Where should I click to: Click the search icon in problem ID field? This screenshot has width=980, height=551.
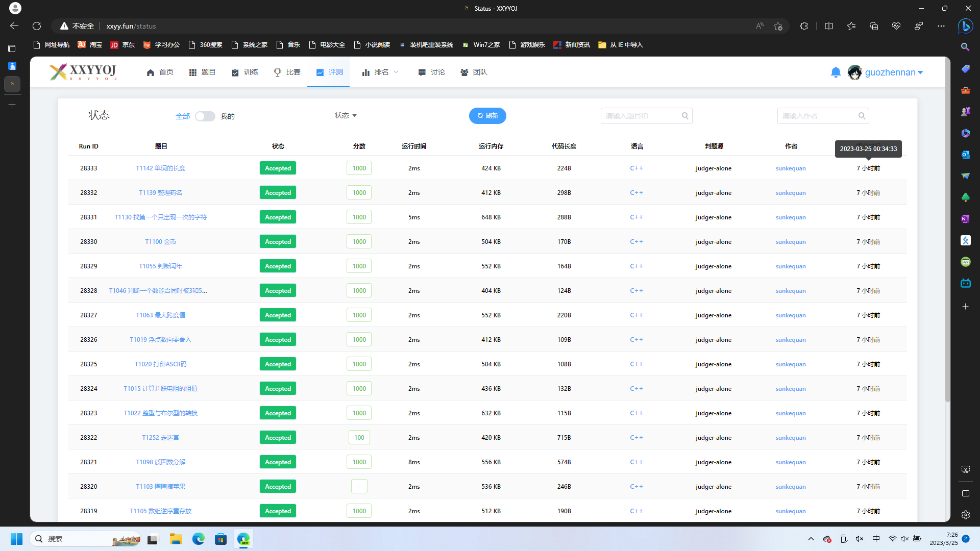(x=685, y=116)
